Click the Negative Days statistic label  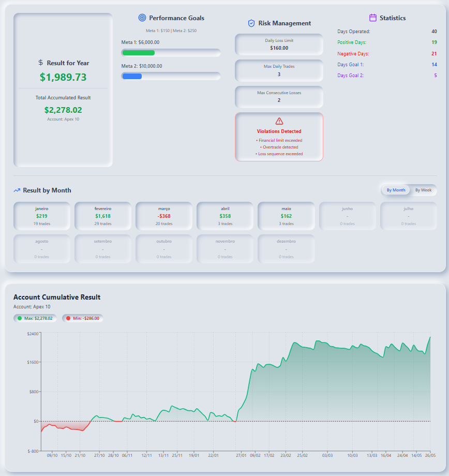point(353,53)
